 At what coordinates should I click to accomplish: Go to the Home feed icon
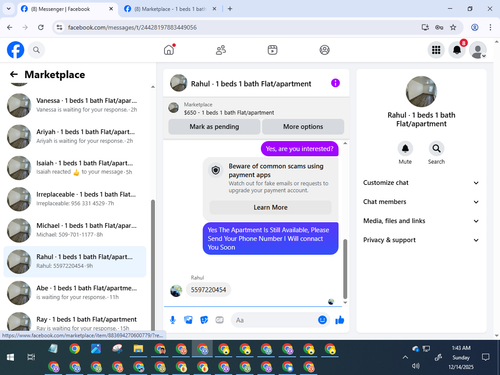[x=169, y=50]
